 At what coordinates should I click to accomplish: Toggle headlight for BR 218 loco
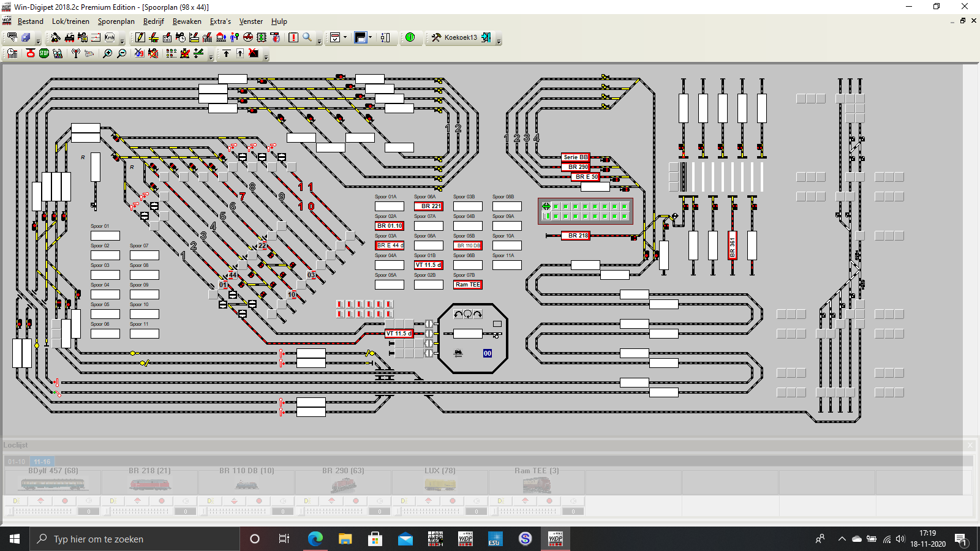pyautogui.click(x=113, y=501)
